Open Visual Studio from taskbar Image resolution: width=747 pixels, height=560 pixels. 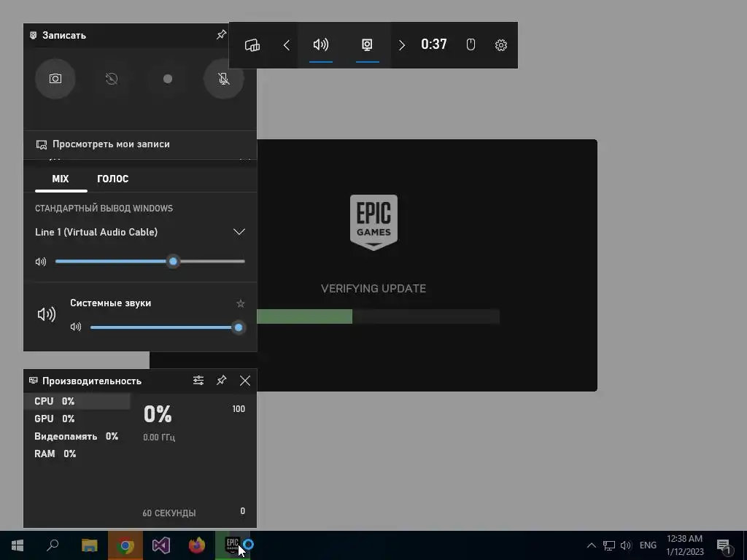click(161, 545)
